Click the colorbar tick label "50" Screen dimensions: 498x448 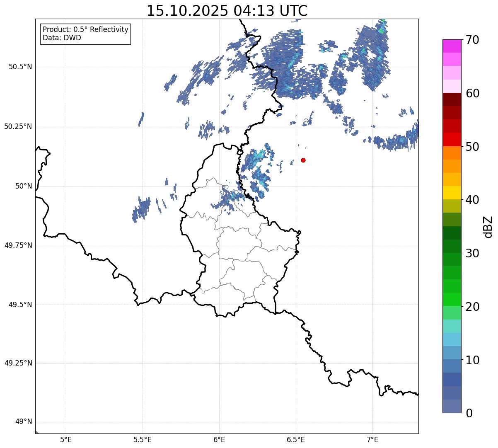pos(472,147)
